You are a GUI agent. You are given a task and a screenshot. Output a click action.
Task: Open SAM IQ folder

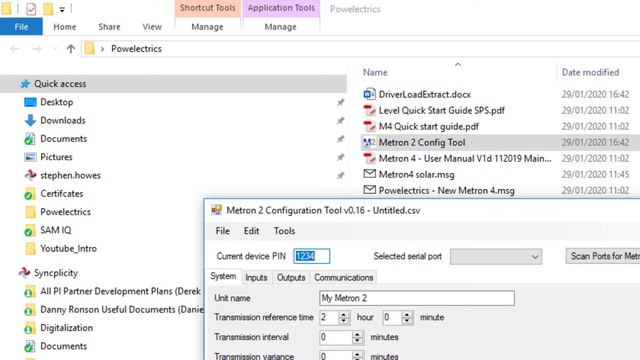click(x=56, y=230)
